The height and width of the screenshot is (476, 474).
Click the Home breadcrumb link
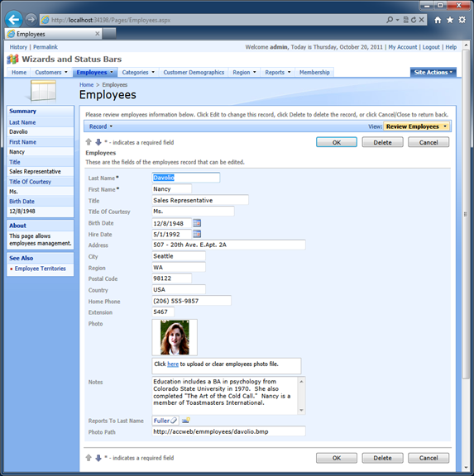pyautogui.click(x=86, y=84)
